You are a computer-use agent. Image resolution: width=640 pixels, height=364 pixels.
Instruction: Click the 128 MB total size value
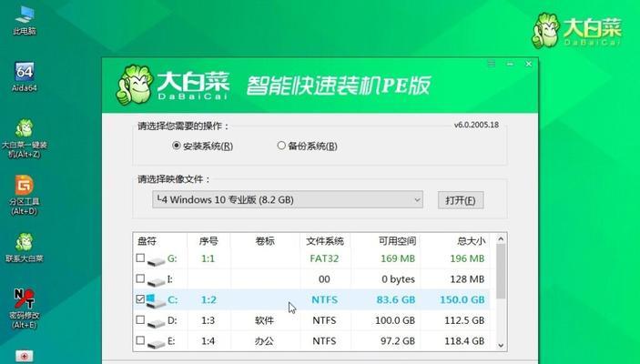point(467,279)
